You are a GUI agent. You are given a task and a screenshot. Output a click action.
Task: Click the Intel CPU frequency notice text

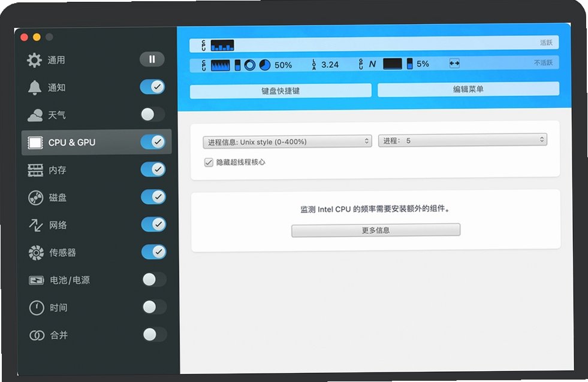point(375,209)
